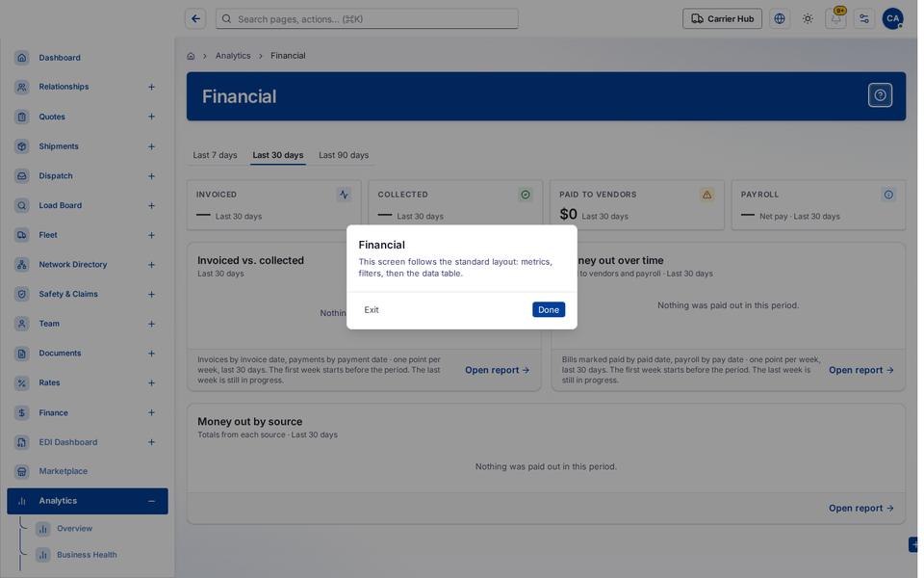Viewport: 924px width, 578px height.
Task: Click the home breadcrumb icon
Action: pyautogui.click(x=191, y=56)
